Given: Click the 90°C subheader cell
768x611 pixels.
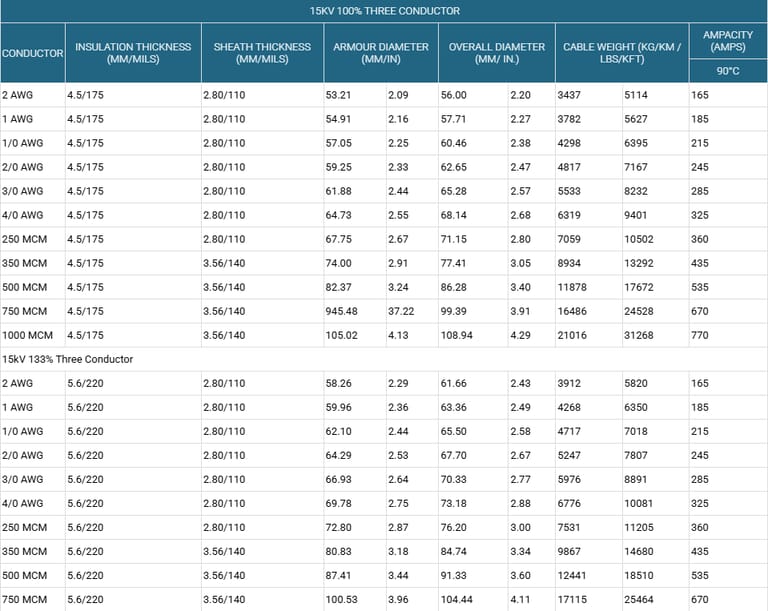Looking at the screenshot, I should tap(727, 71).
